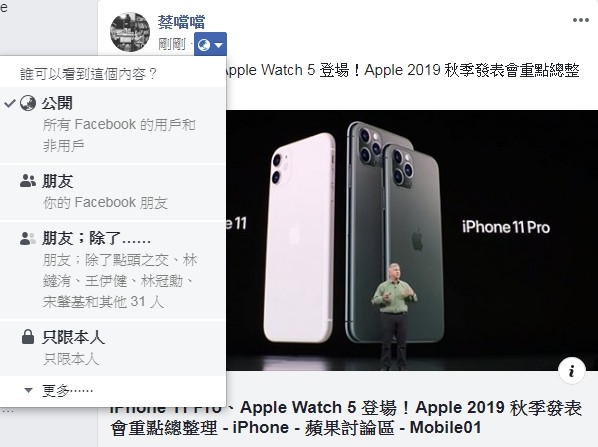Viewport: 598px width, 447px height.
Task: Select the 朋友；除了 menu entry
Action: coord(113,270)
